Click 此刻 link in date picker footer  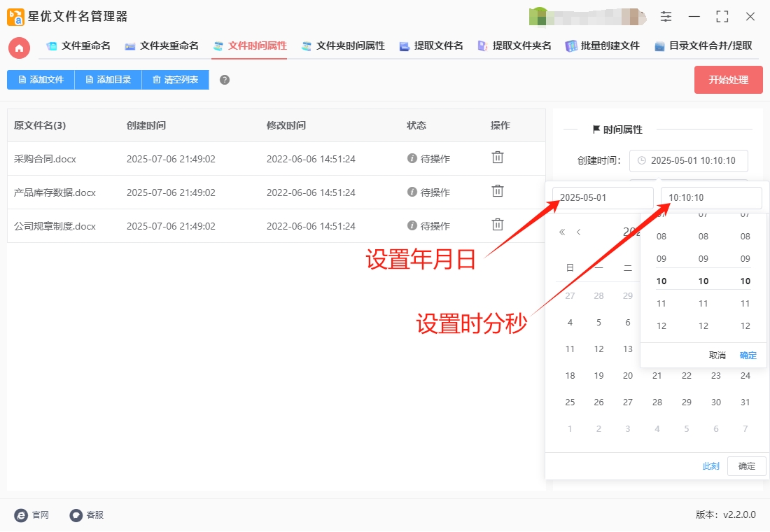tap(710, 466)
